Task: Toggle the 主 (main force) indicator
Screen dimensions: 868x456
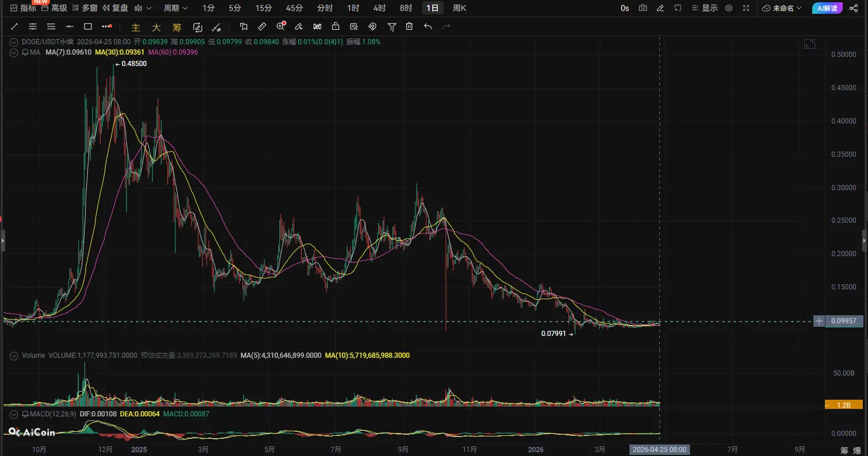Action: [x=136, y=27]
